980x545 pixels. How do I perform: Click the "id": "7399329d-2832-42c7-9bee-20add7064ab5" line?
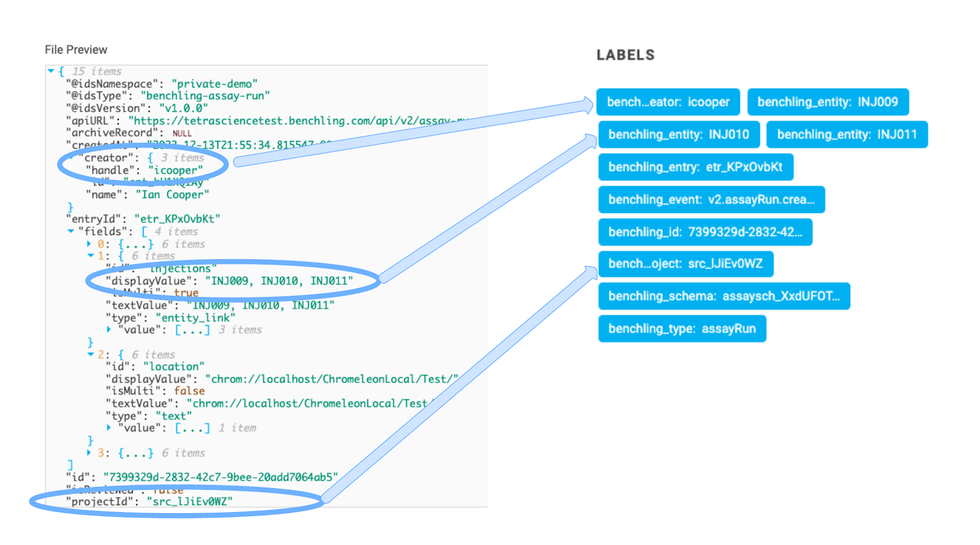[x=202, y=477]
